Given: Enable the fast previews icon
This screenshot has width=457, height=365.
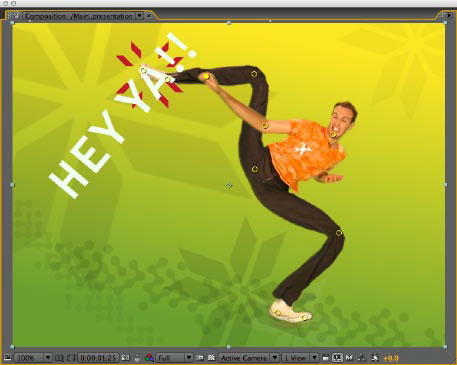Looking at the screenshot, I should 337,358.
